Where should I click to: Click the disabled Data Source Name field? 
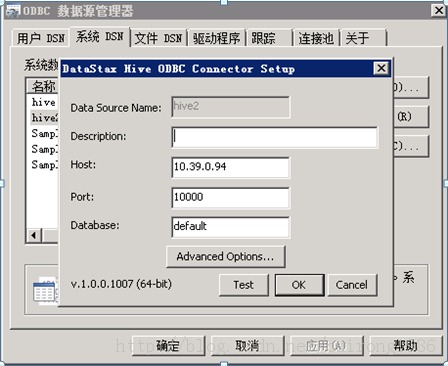click(230, 107)
